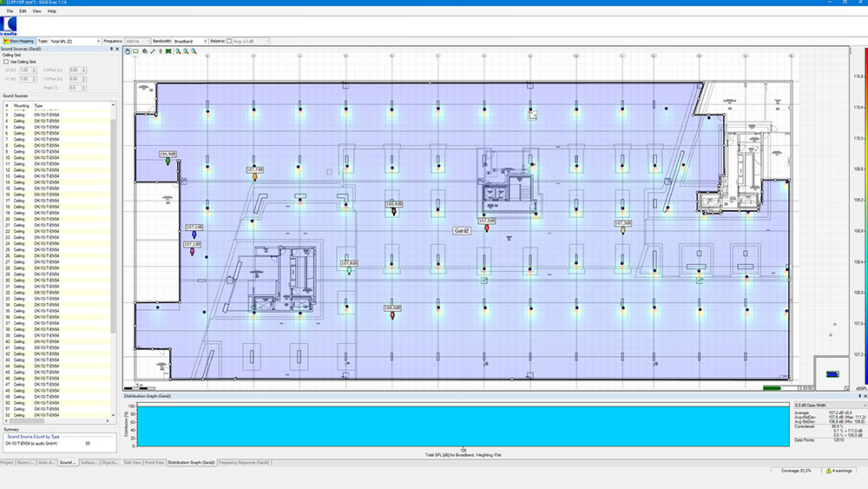Click the Garáž room label
868x489 pixels.
click(462, 231)
